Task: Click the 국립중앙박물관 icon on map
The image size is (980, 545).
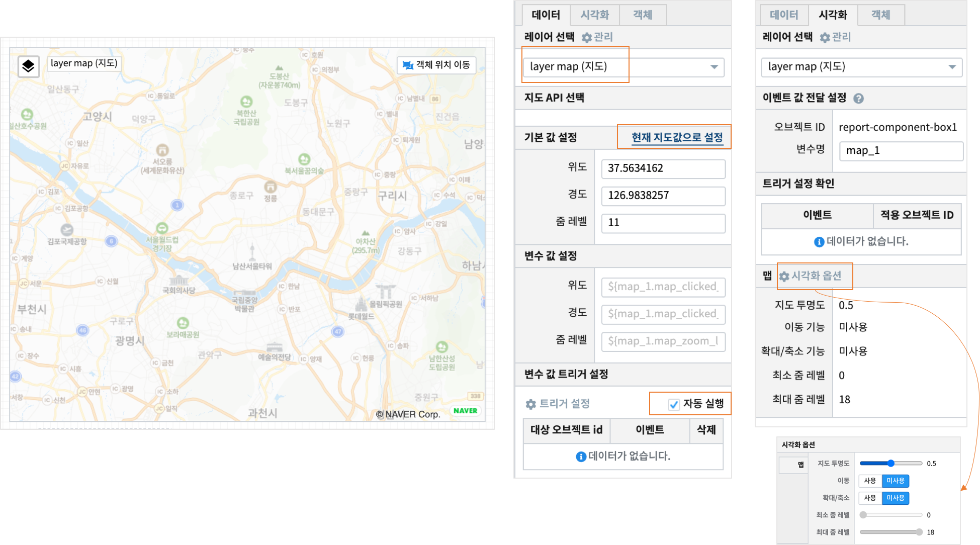Action: click(x=245, y=293)
